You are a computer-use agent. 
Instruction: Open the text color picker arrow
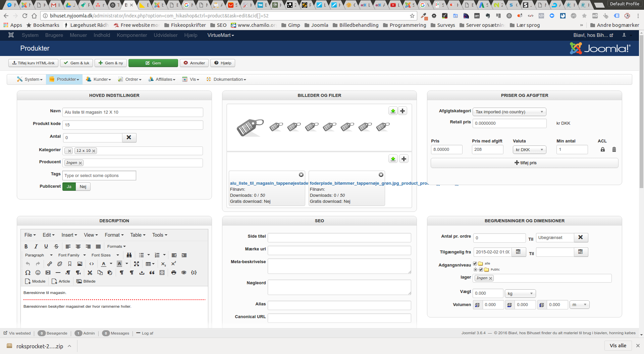[111, 264]
